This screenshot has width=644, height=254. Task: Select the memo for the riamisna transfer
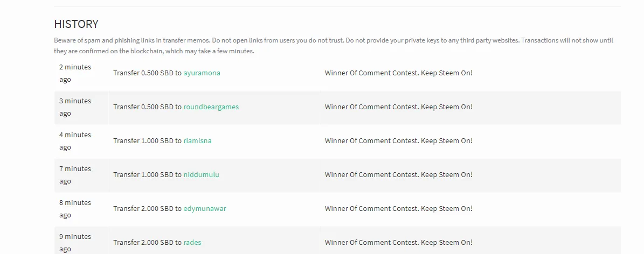coord(398,141)
